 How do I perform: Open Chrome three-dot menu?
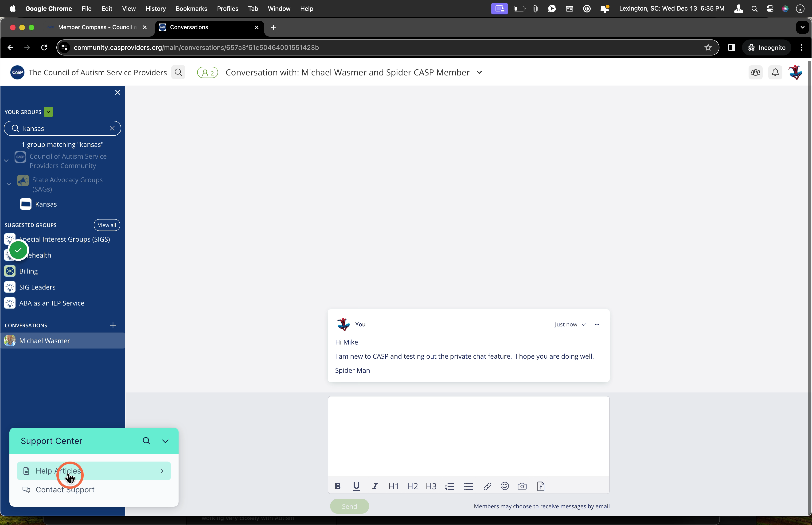[801, 47]
